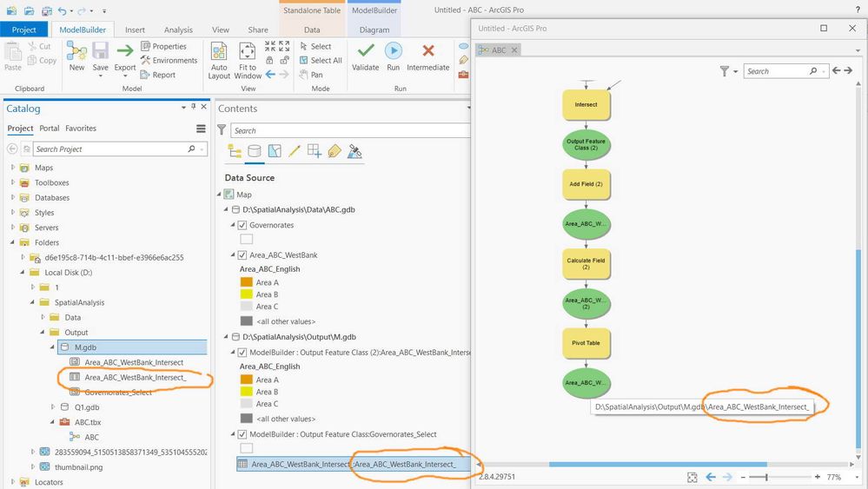This screenshot has width=868, height=489.
Task: Select the Pivot Table tool in model
Action: click(x=586, y=343)
